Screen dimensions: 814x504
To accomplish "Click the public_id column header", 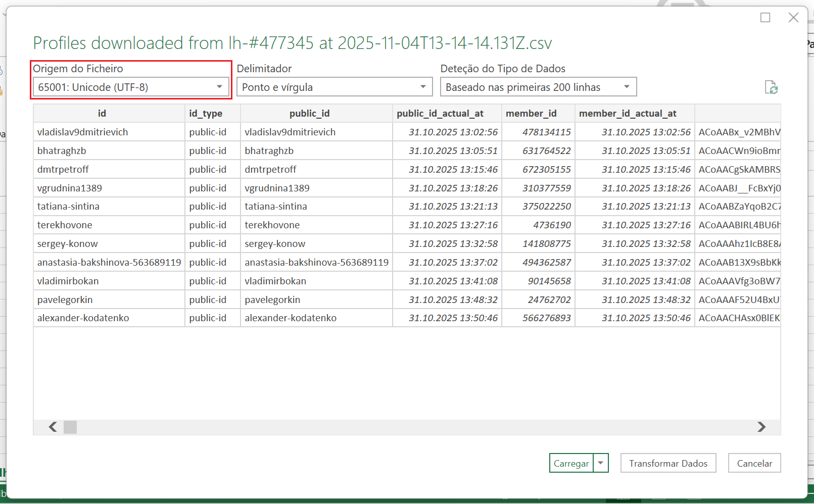I will click(x=309, y=114).
